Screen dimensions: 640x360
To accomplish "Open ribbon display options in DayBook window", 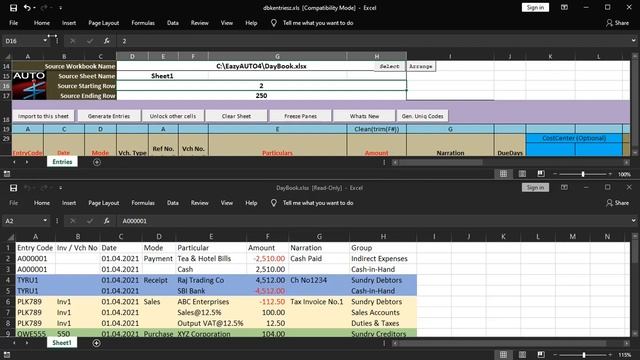I will point(564,187).
